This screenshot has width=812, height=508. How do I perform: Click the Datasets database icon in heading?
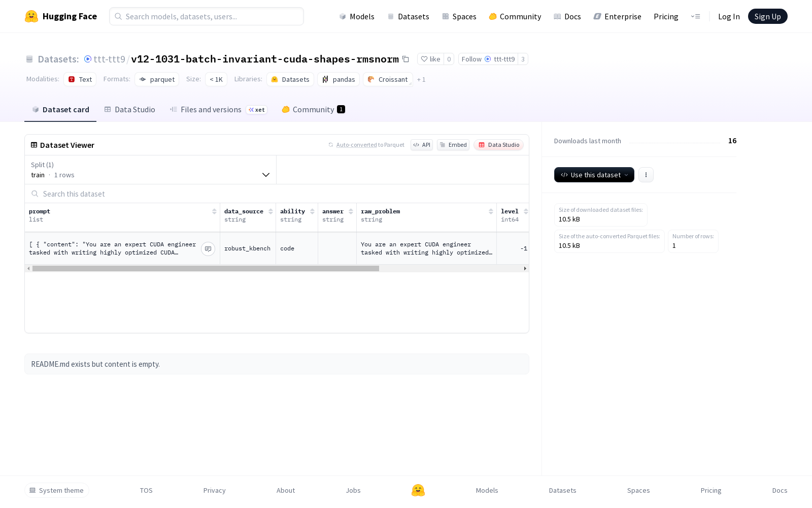pyautogui.click(x=29, y=59)
